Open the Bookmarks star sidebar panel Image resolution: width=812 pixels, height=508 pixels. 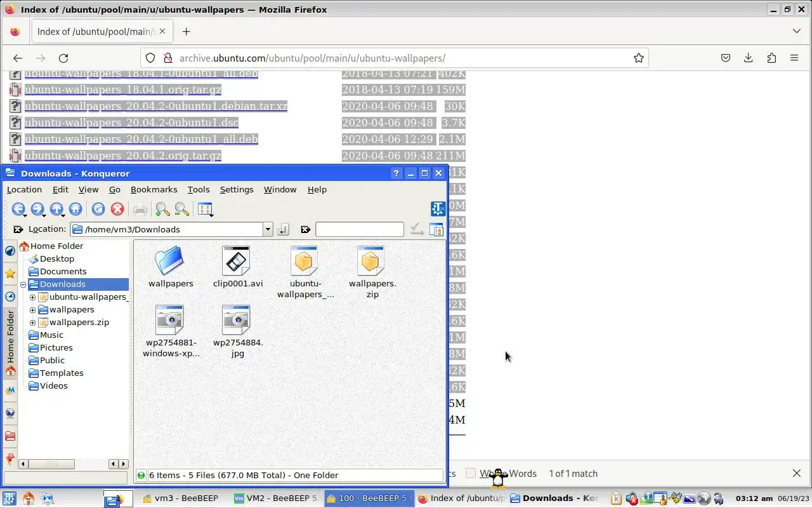10,274
